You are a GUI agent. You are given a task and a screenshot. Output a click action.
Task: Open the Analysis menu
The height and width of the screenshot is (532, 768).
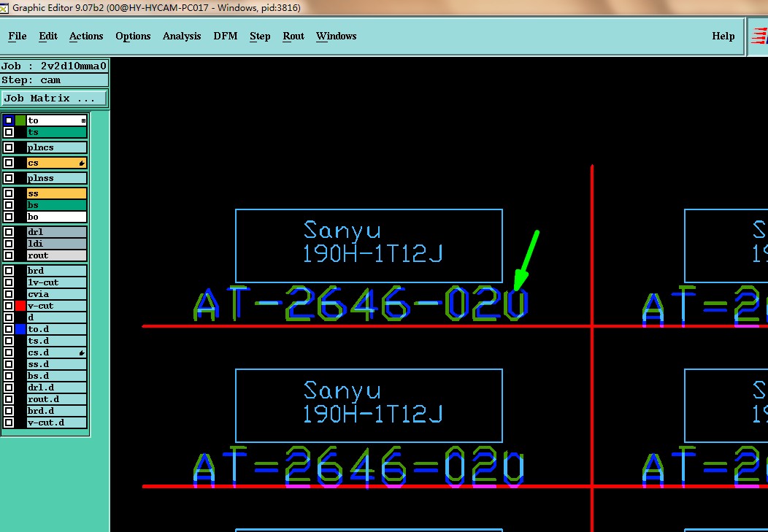coord(182,36)
